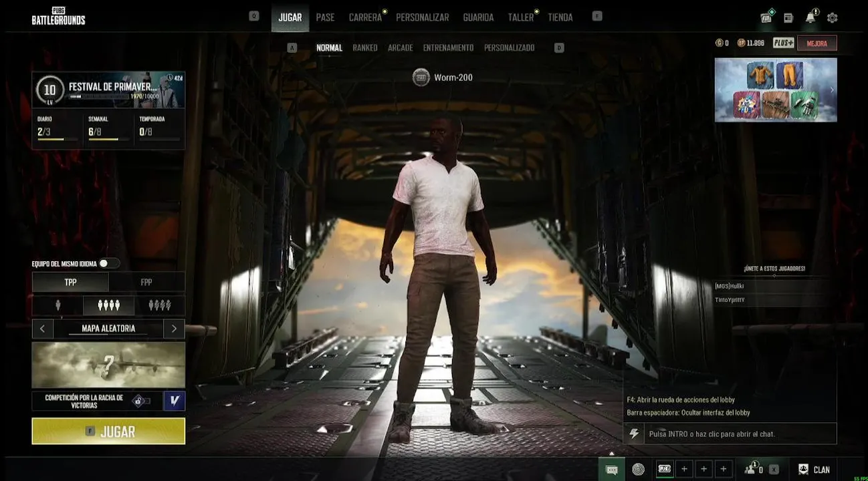Toggle Equipo del mismo idioma switch
The width and height of the screenshot is (868, 481).
pyautogui.click(x=109, y=263)
